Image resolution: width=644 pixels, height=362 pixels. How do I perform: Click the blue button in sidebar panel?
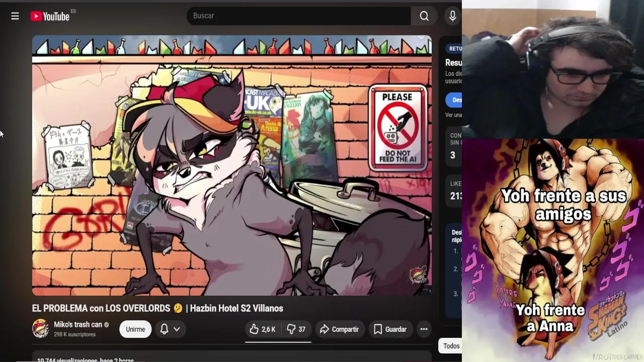tap(454, 100)
